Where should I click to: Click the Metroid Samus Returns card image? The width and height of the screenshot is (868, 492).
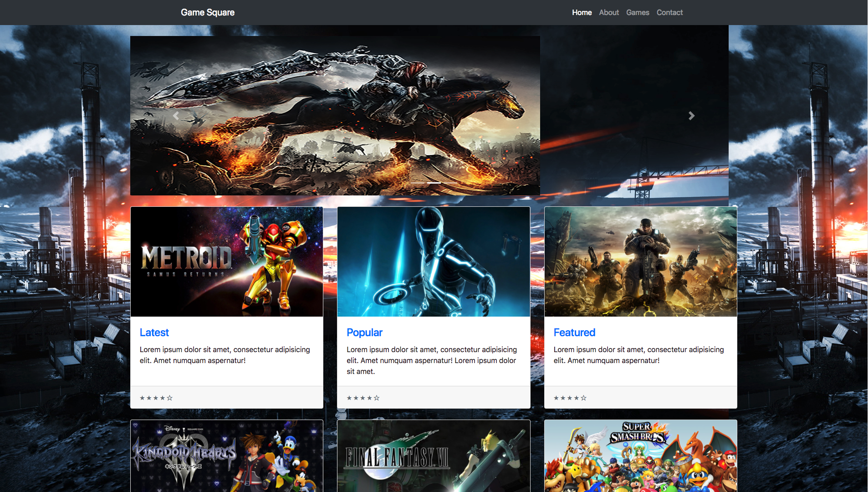(227, 262)
